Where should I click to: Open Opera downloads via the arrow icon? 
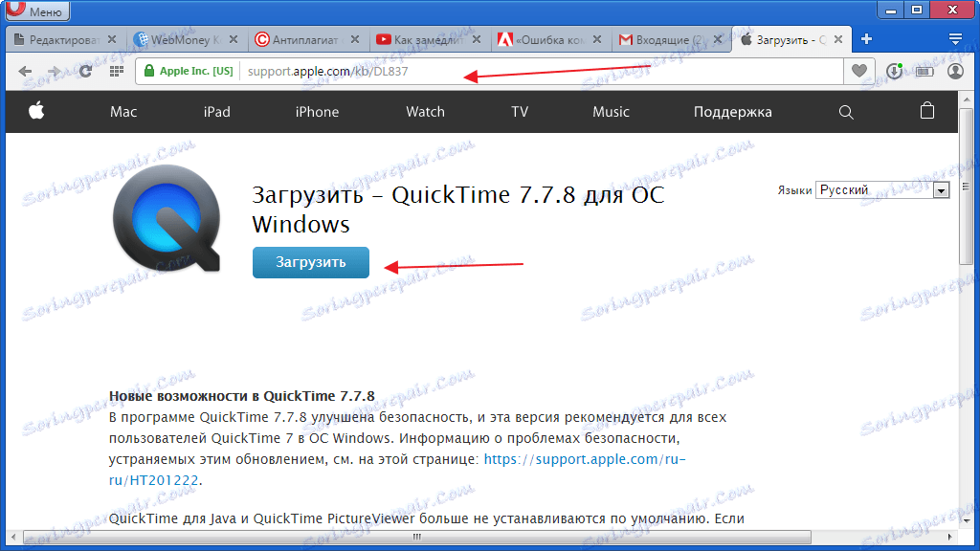[893, 71]
